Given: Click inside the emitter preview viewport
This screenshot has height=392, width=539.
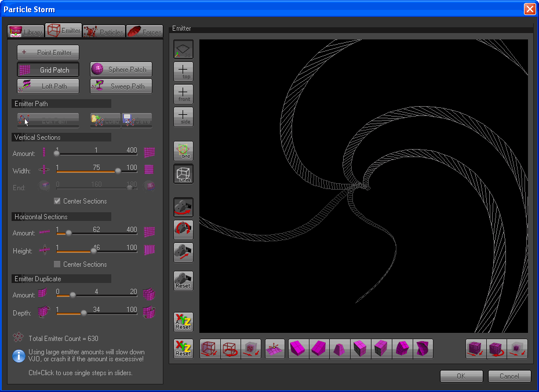Looking at the screenshot, I should click(x=363, y=186).
